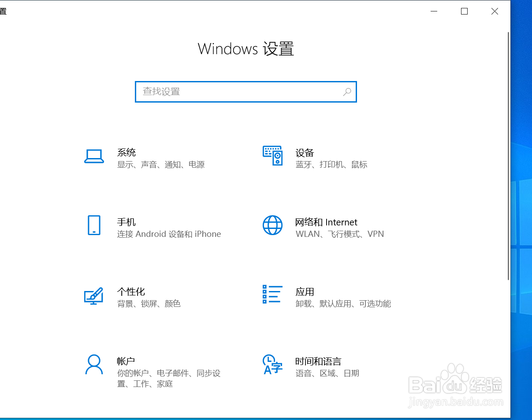Click the magnifier icon in the search box
The height and width of the screenshot is (420, 532).
(x=347, y=92)
